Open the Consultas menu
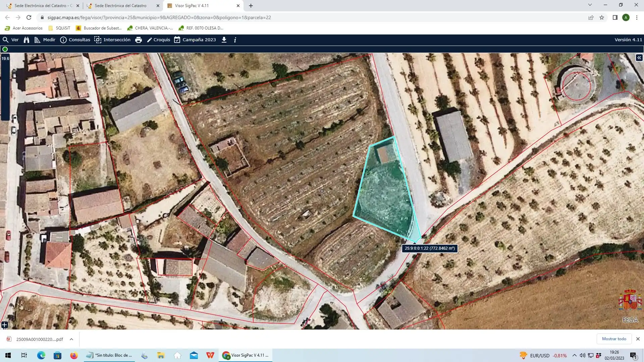This screenshot has width=644, height=362. [x=75, y=40]
